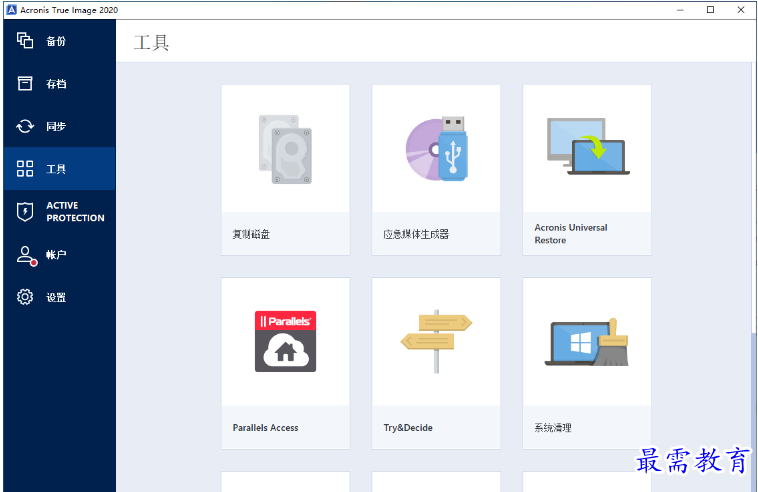Screen dimensions: 758x492
Task: Select the 同步 sync icon
Action: (x=25, y=126)
